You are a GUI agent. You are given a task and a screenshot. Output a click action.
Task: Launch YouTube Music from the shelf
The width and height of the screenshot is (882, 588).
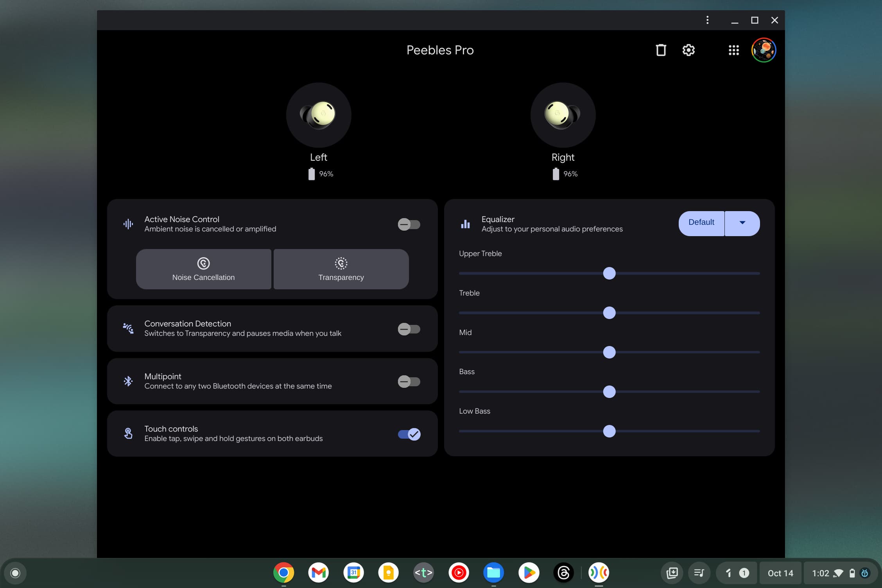[x=459, y=573]
